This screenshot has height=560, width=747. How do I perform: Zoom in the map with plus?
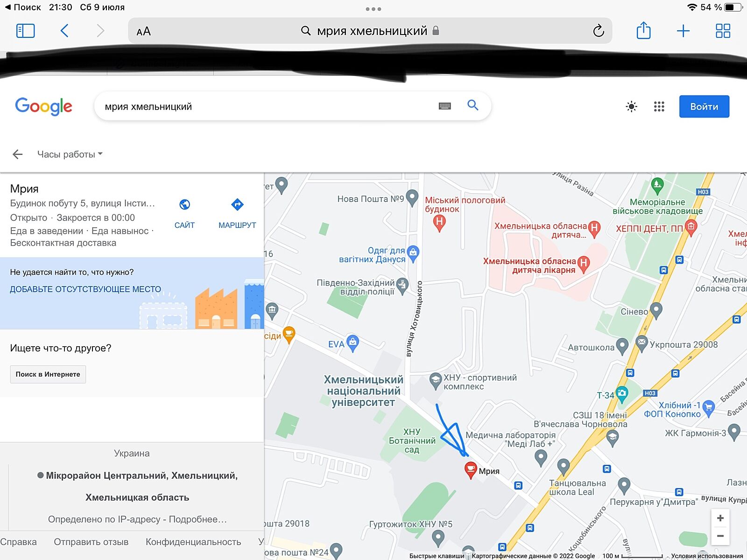tap(720, 518)
